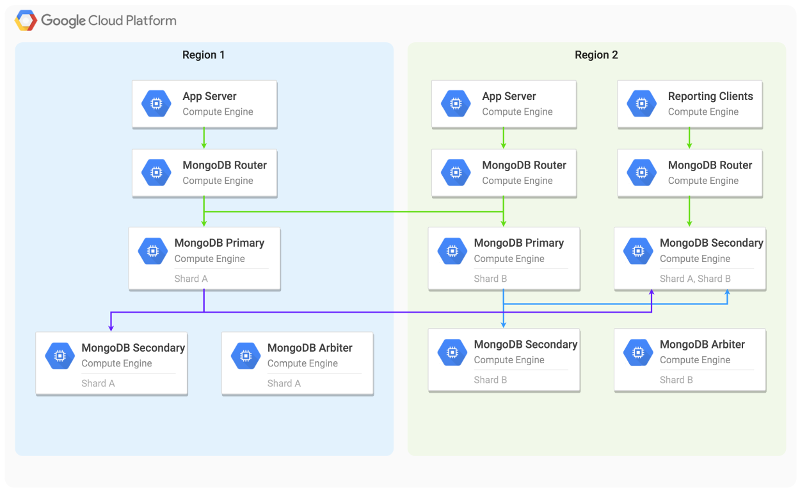The width and height of the screenshot is (800, 492).
Task: Click "MongoDB Secondary" title of Region 1 Shard A card
Action: [133, 348]
